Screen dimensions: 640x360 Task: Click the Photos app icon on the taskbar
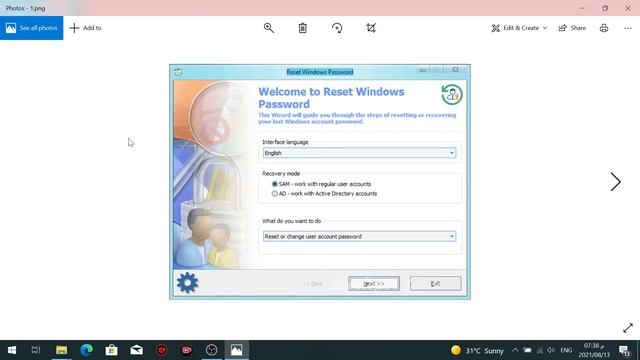tap(236, 350)
